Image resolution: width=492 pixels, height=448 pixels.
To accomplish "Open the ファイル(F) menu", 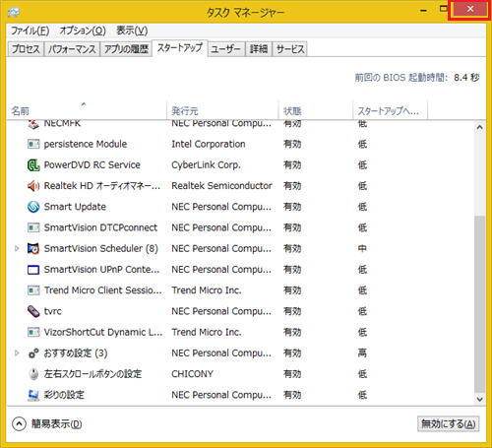I will [31, 31].
